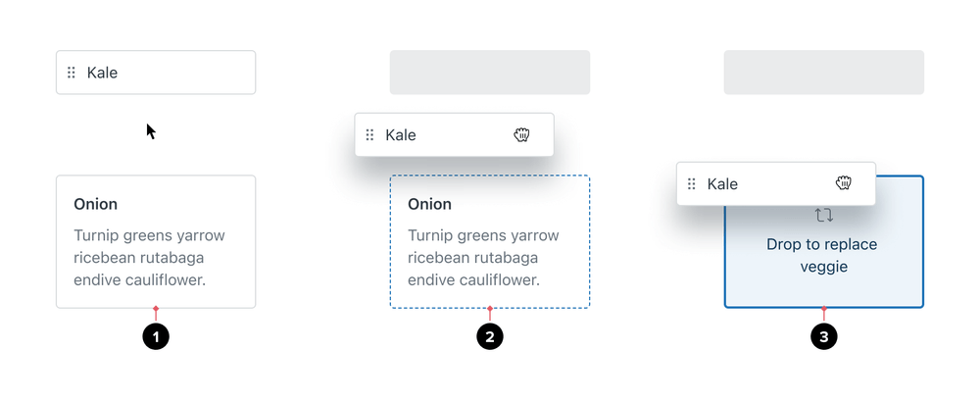
Task: Click the gray placeholder in the middle column
Action: pyautogui.click(x=490, y=73)
